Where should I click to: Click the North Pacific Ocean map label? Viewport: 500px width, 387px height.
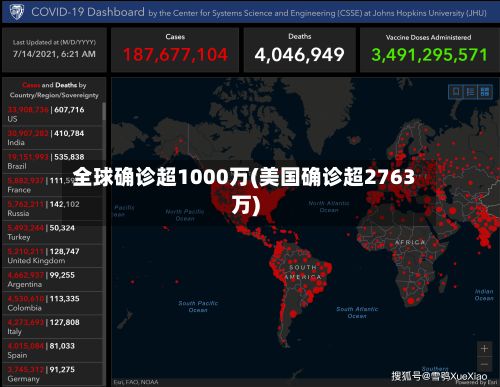pos(185,215)
